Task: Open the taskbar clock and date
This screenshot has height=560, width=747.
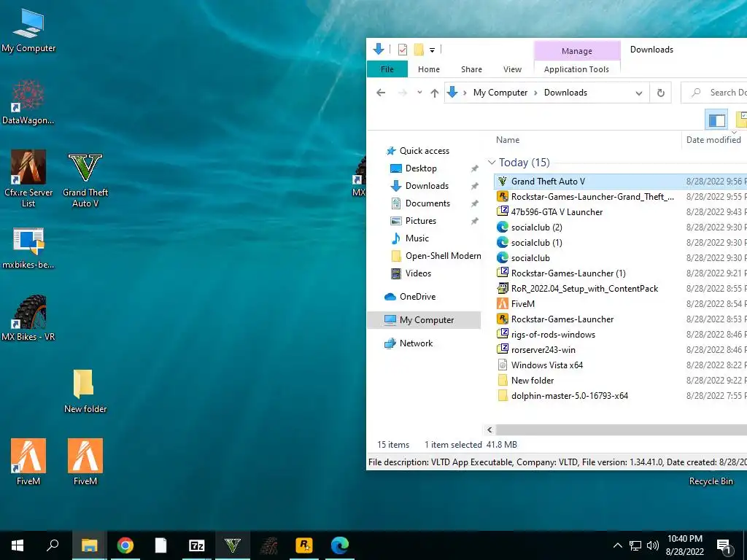Action: coord(684,545)
